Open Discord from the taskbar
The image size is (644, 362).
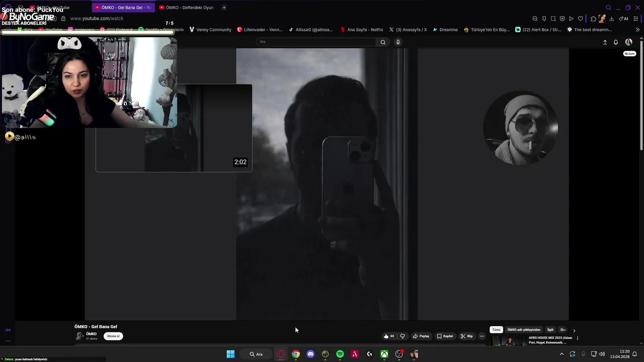point(310,354)
